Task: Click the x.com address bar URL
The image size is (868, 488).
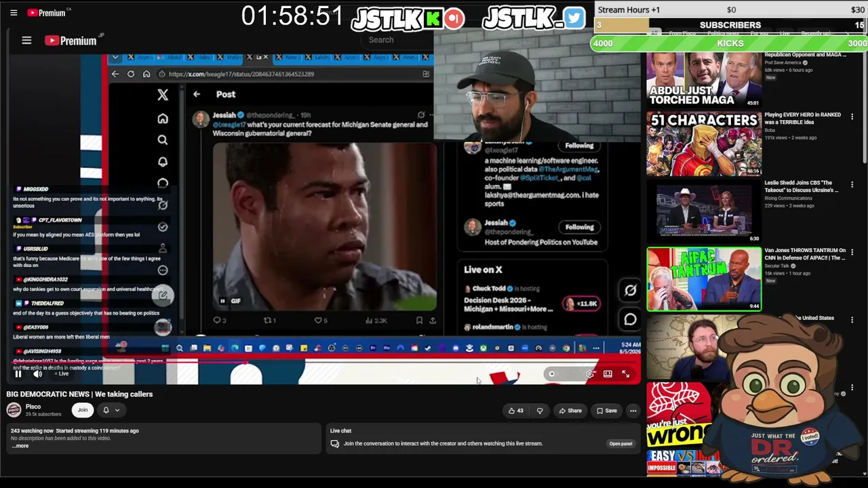Action: [x=241, y=74]
